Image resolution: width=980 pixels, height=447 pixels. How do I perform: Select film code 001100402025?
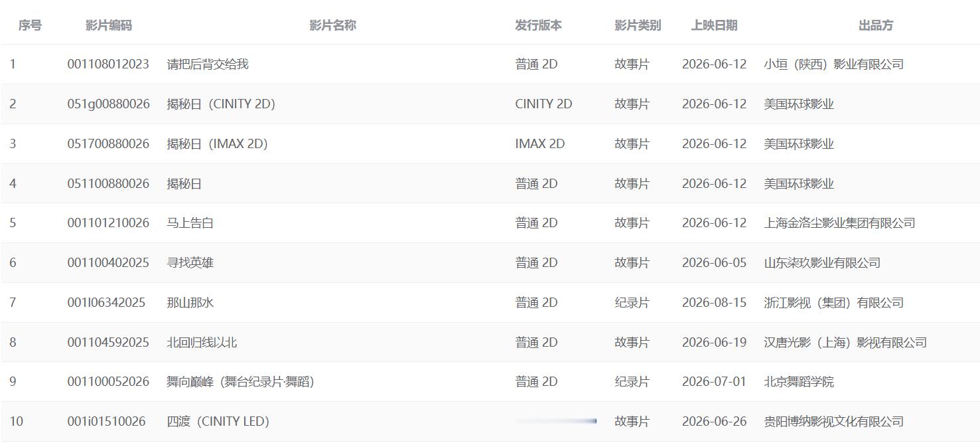108,263
